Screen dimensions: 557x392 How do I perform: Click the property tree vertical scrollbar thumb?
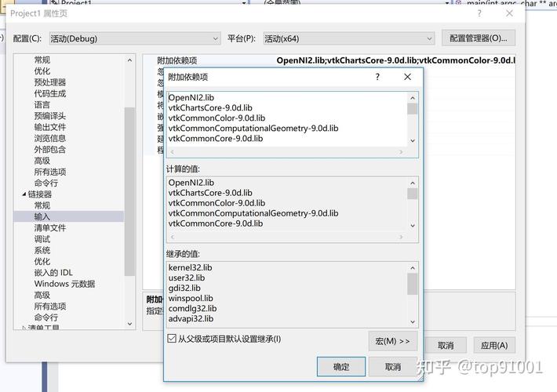(x=129, y=191)
